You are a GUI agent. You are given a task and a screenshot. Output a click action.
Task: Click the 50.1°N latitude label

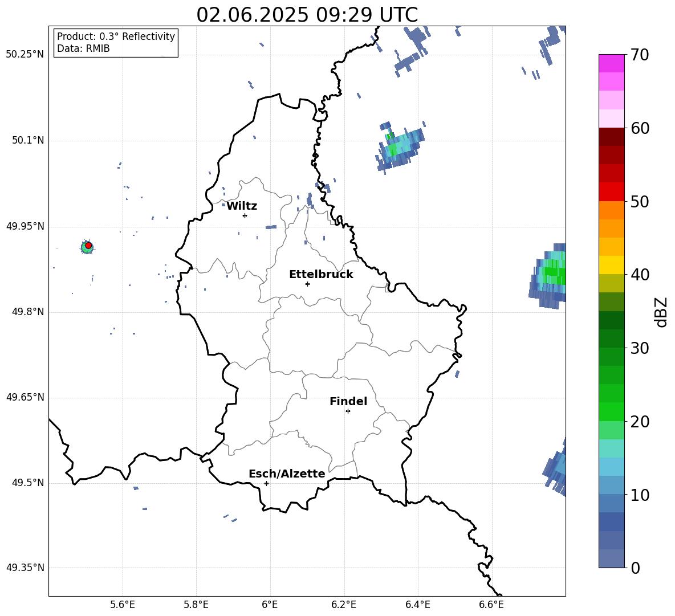point(27,140)
